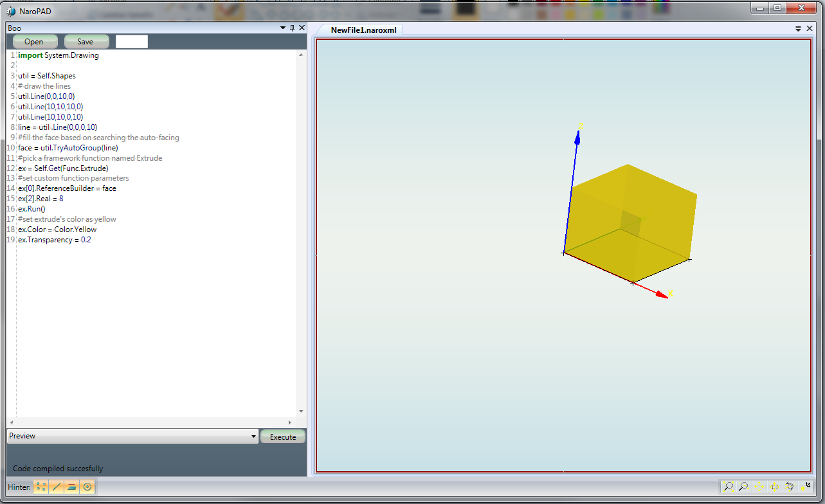Screen dimensions: 825x504
Task: Click the 'Code compiled succesfully' status message
Action: pyautogui.click(x=58, y=469)
